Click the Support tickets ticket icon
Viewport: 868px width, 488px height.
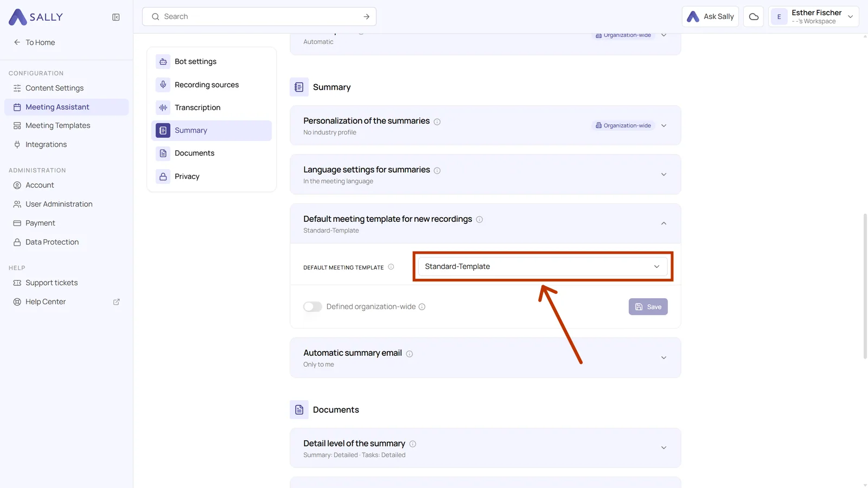(x=17, y=283)
